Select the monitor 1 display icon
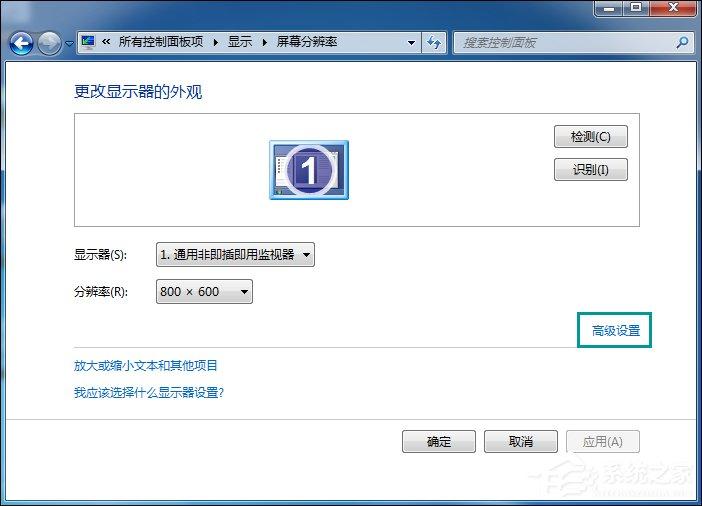The width and height of the screenshot is (702, 506). point(309,170)
